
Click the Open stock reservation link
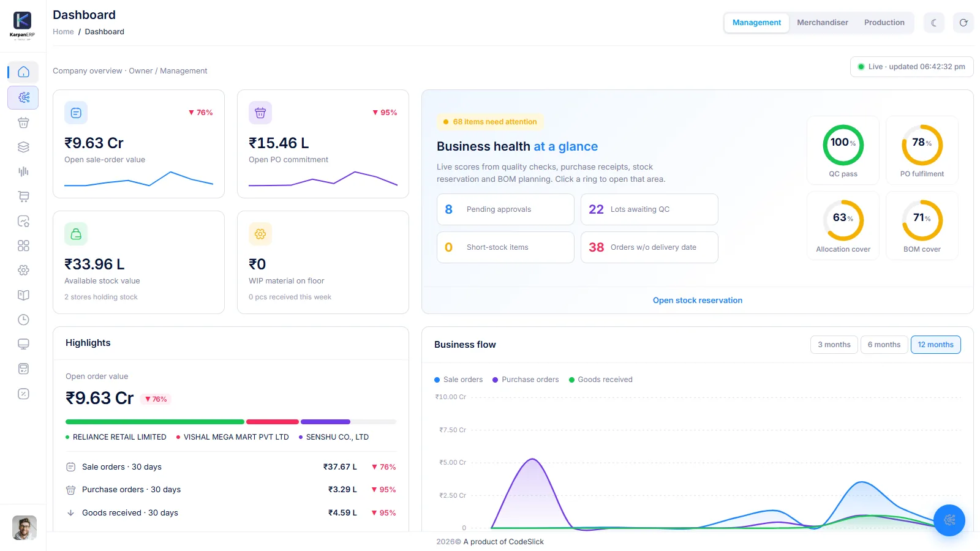pos(698,301)
